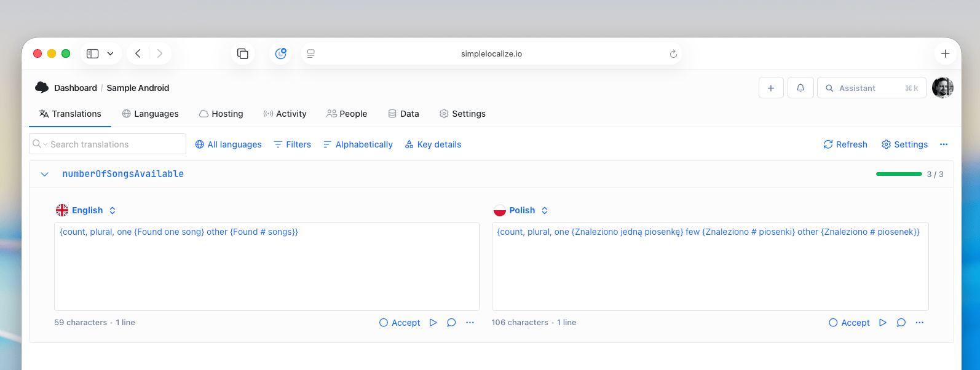Click the green 3/3 progress bar
Screen dimensions: 980x370
(898, 175)
